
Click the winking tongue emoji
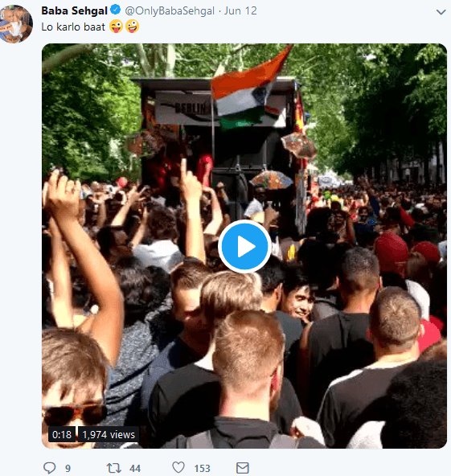(116, 27)
